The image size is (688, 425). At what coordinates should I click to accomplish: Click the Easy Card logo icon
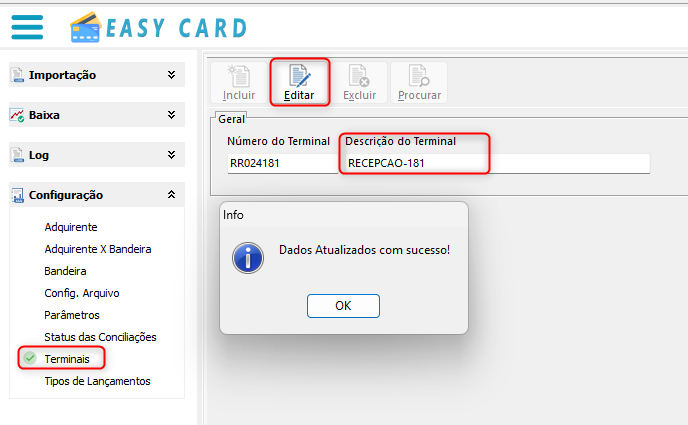click(86, 27)
